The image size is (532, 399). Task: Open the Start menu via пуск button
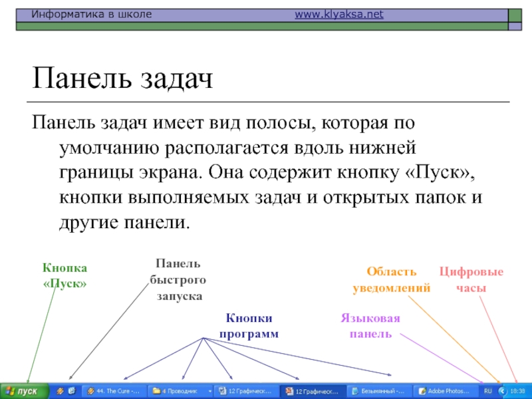pyautogui.click(x=23, y=391)
